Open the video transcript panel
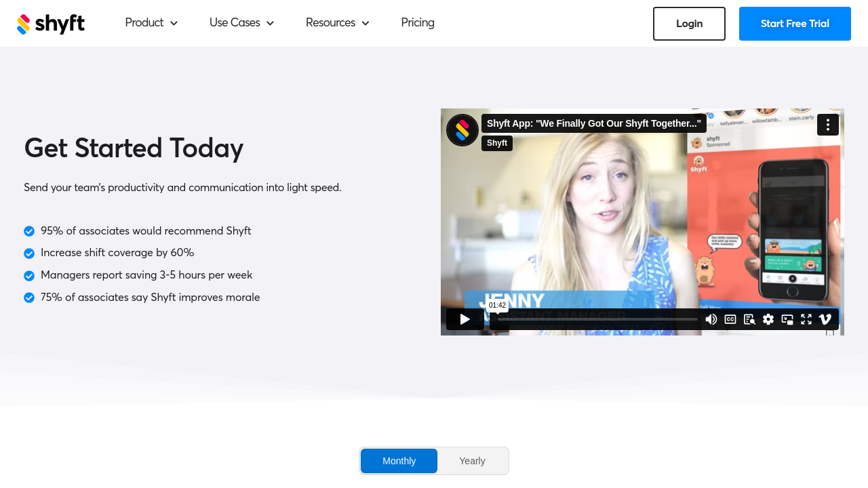Screen dimensions: 868x488 tap(749, 319)
